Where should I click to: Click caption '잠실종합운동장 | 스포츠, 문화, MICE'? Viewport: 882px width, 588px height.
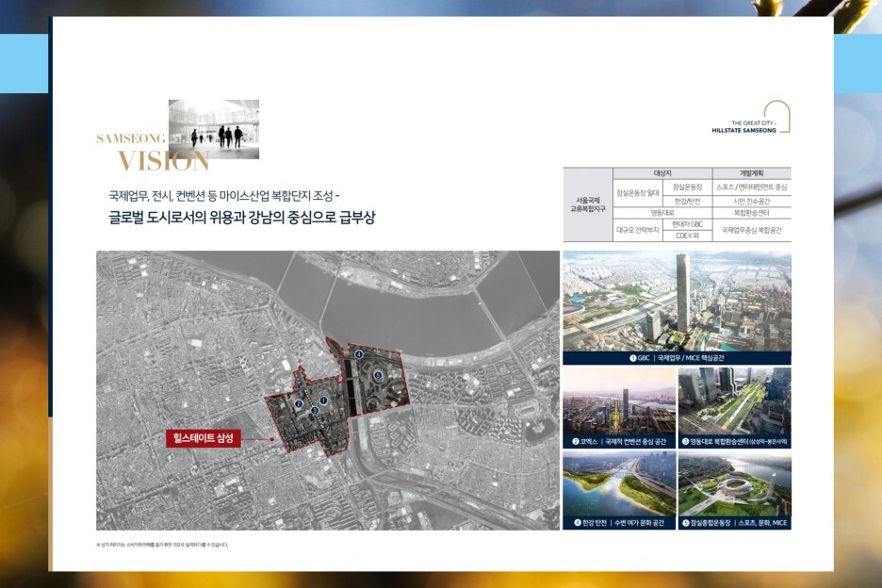tap(735, 523)
